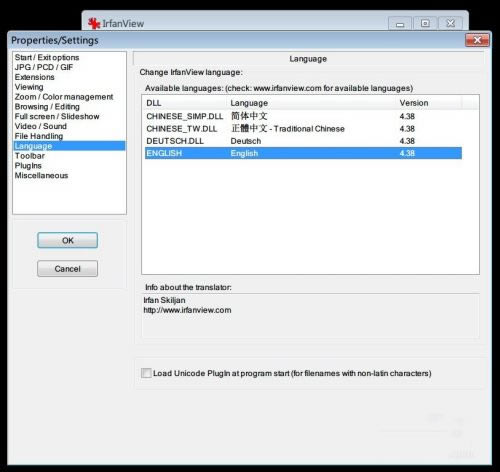
Task: Choose the CHINESE_SIMP.DLL language row
Action: (303, 116)
